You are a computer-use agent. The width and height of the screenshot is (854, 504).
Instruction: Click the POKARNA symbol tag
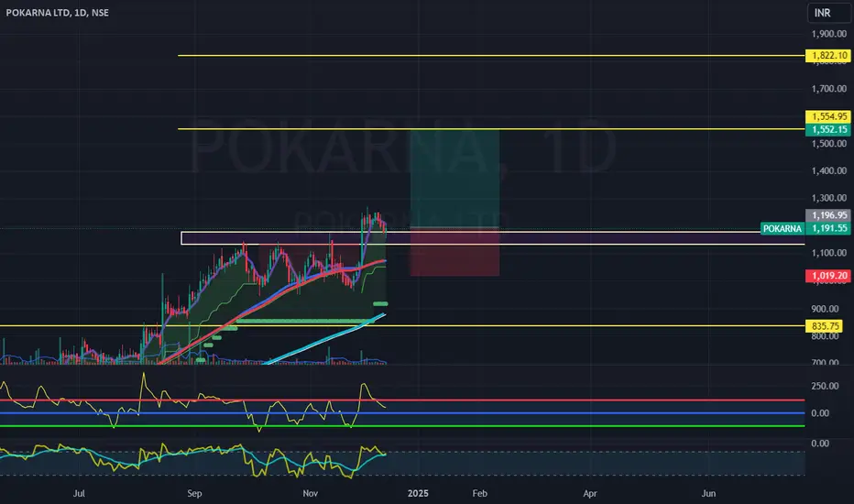783,228
